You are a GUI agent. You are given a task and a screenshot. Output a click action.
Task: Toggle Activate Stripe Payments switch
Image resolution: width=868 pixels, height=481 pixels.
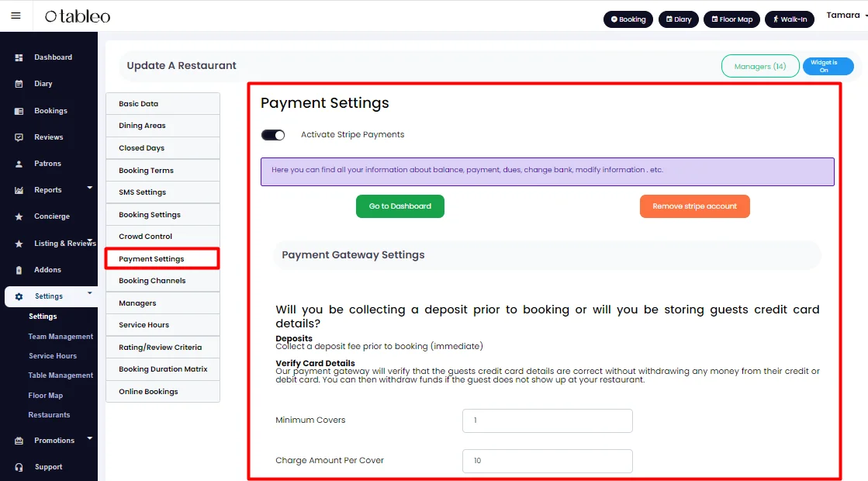pyautogui.click(x=273, y=135)
